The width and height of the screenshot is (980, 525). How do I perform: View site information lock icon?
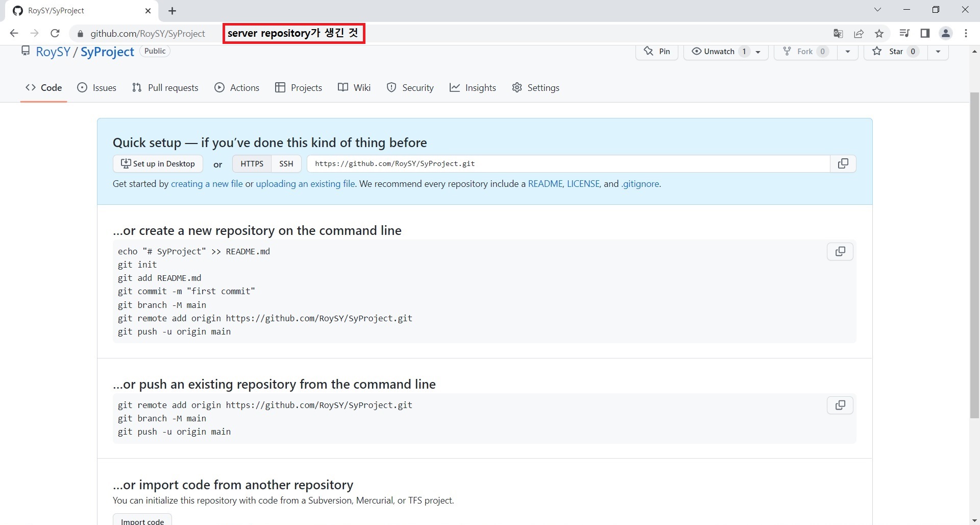tap(80, 34)
